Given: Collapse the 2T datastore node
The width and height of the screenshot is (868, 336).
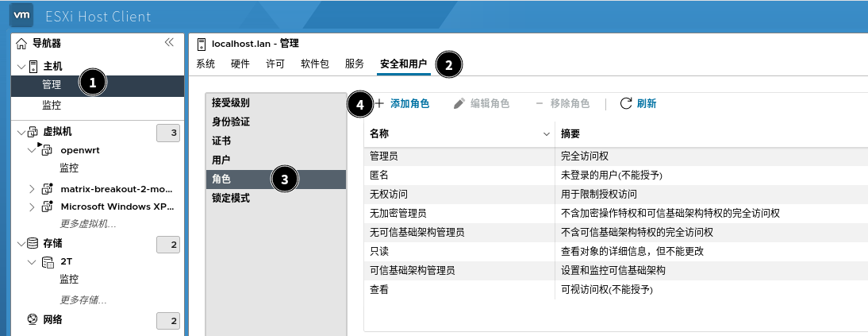Looking at the screenshot, I should coord(32,261).
